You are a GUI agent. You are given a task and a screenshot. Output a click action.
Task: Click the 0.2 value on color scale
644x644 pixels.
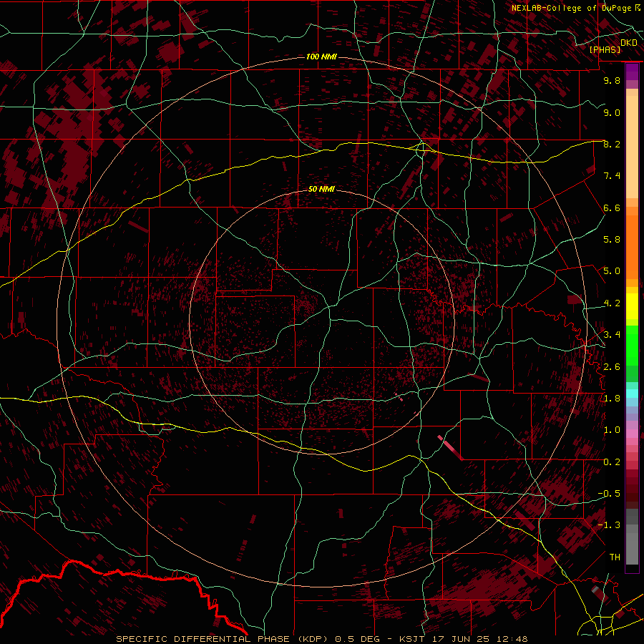pos(612,462)
